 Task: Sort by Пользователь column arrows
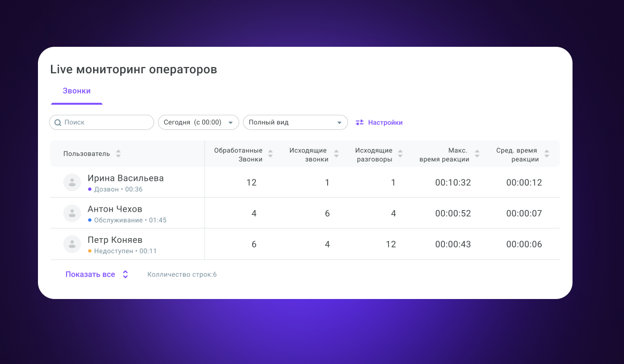pos(119,154)
